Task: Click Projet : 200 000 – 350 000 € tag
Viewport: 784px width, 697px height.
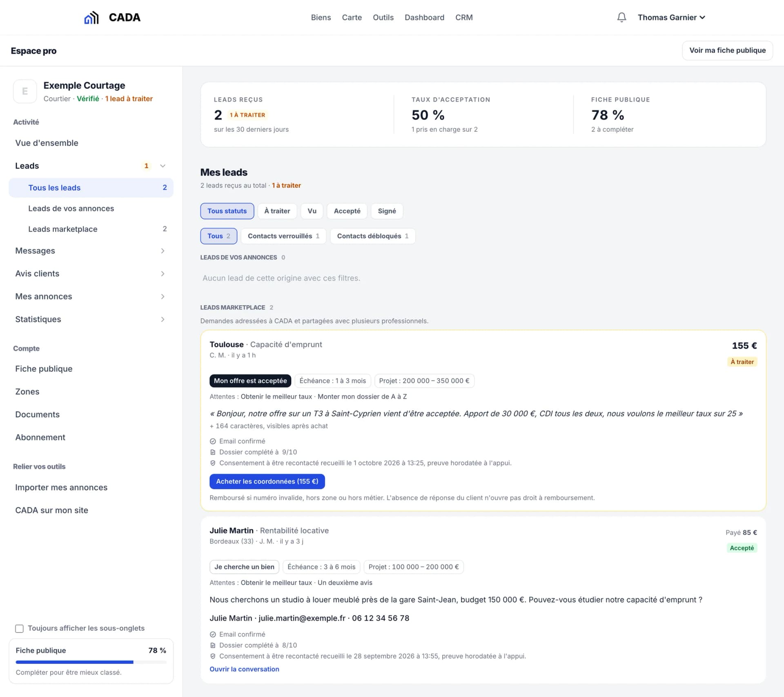Action: pyautogui.click(x=424, y=381)
